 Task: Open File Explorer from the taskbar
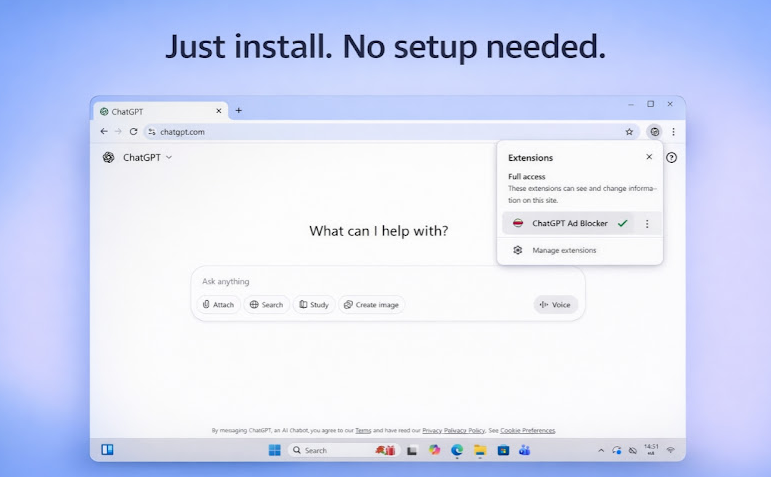pyautogui.click(x=480, y=450)
